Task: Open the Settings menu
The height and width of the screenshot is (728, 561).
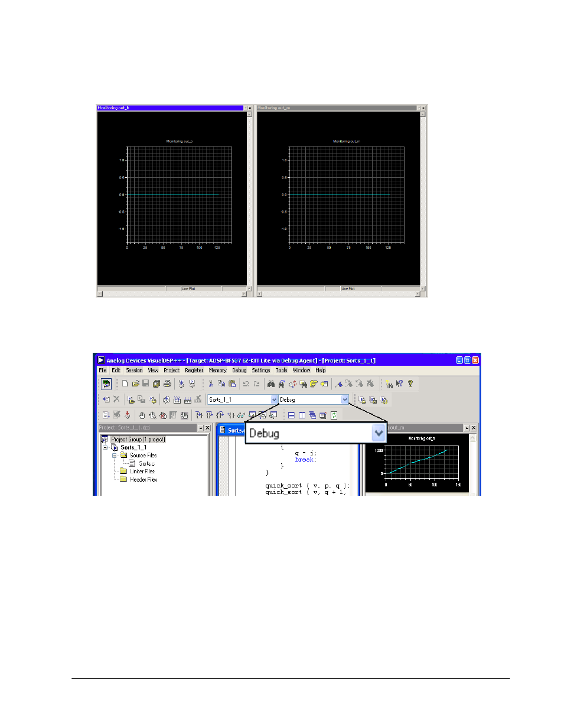Action: click(x=260, y=370)
